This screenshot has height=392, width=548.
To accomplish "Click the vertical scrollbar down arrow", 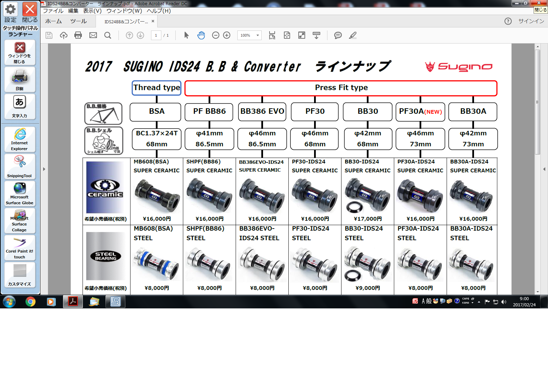I will pos(538,292).
